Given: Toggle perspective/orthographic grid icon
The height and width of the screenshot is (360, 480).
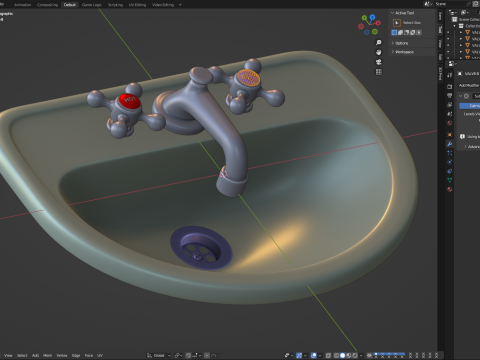Looking at the screenshot, I should click(379, 72).
